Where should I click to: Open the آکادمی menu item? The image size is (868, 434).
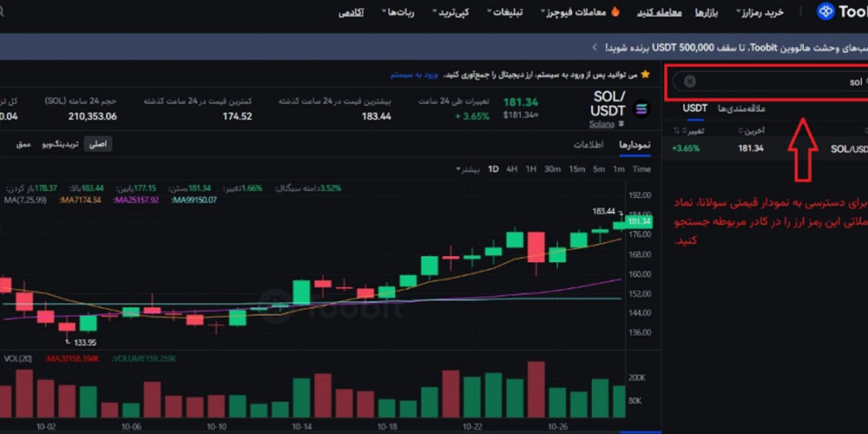351,12
